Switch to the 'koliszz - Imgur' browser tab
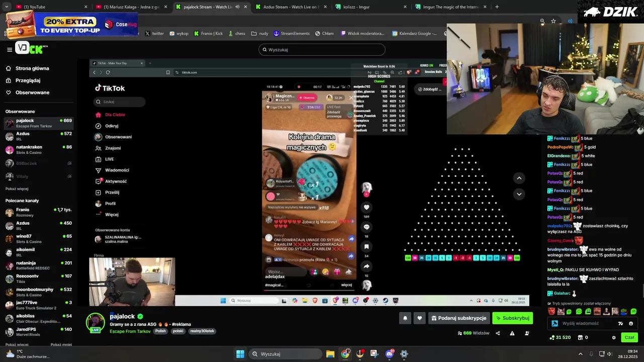This screenshot has width=644, height=362. point(370,7)
